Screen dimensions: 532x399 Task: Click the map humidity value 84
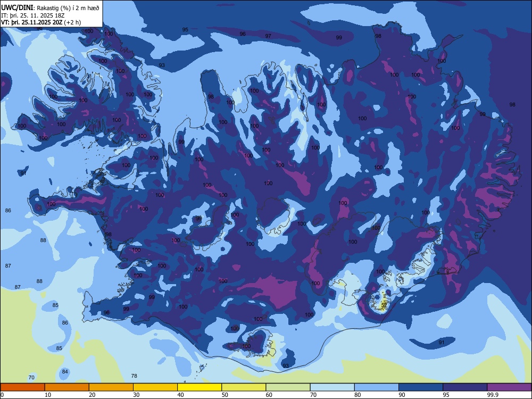tap(65, 371)
